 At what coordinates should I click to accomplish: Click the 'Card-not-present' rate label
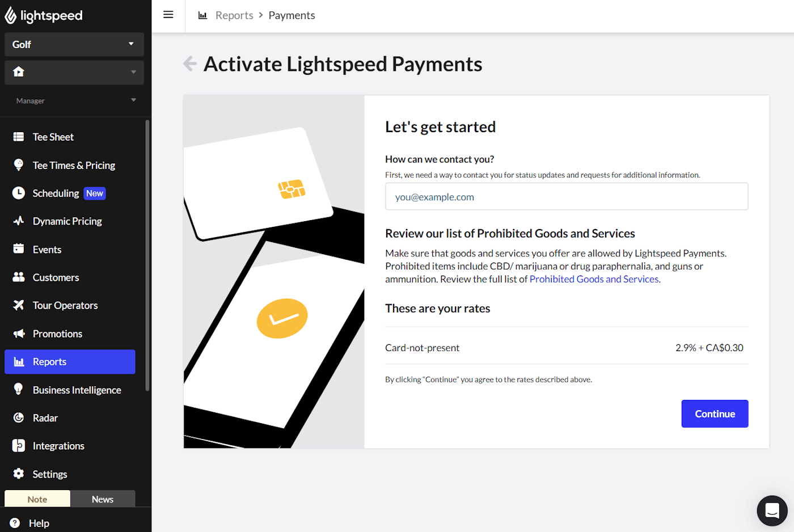(422, 348)
